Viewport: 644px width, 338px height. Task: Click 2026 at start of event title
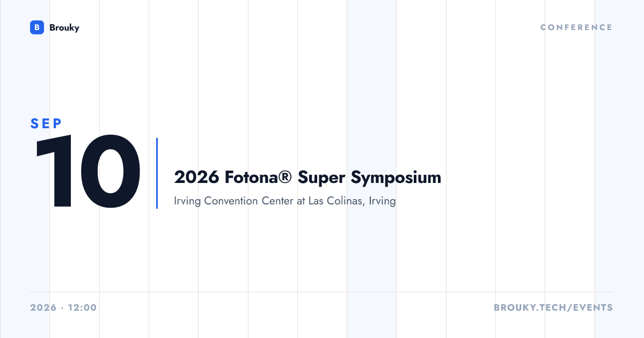(x=196, y=177)
